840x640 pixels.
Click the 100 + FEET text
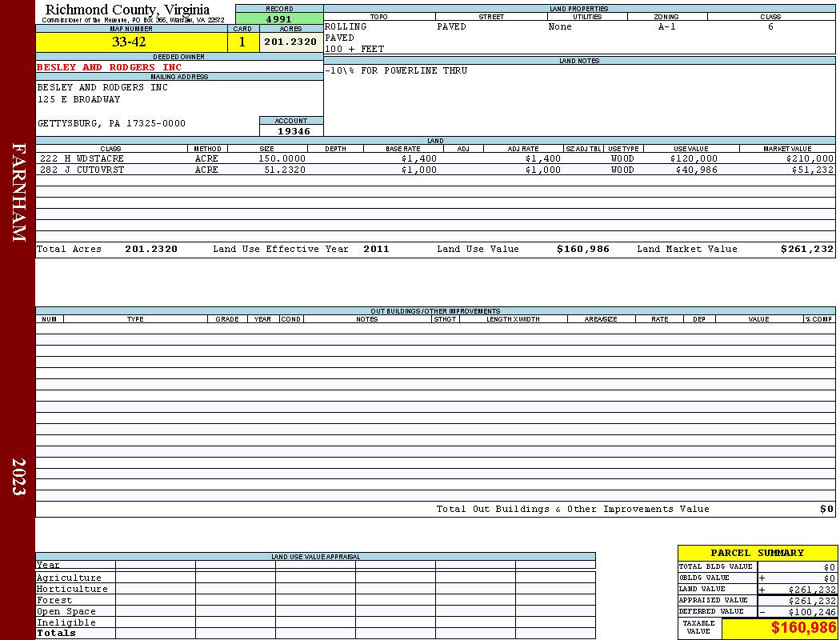[x=354, y=49]
